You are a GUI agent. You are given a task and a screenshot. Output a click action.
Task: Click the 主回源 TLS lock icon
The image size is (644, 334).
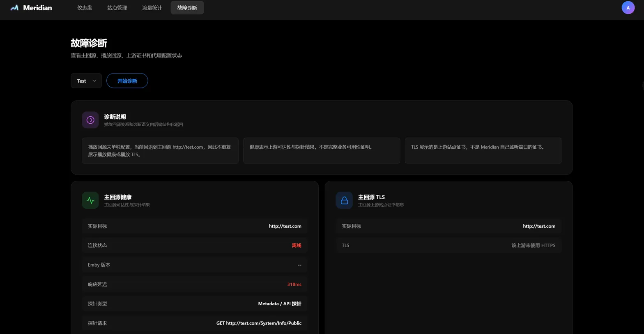[x=344, y=200]
